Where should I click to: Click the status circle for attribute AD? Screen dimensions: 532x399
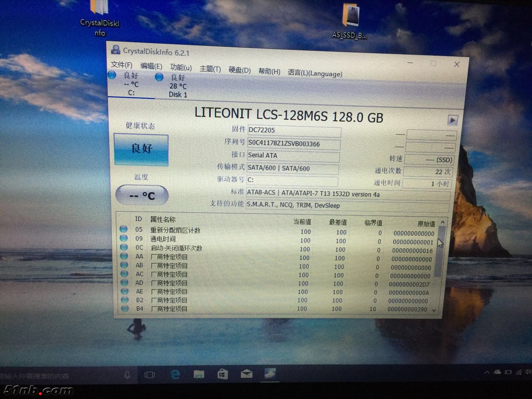[x=125, y=283]
